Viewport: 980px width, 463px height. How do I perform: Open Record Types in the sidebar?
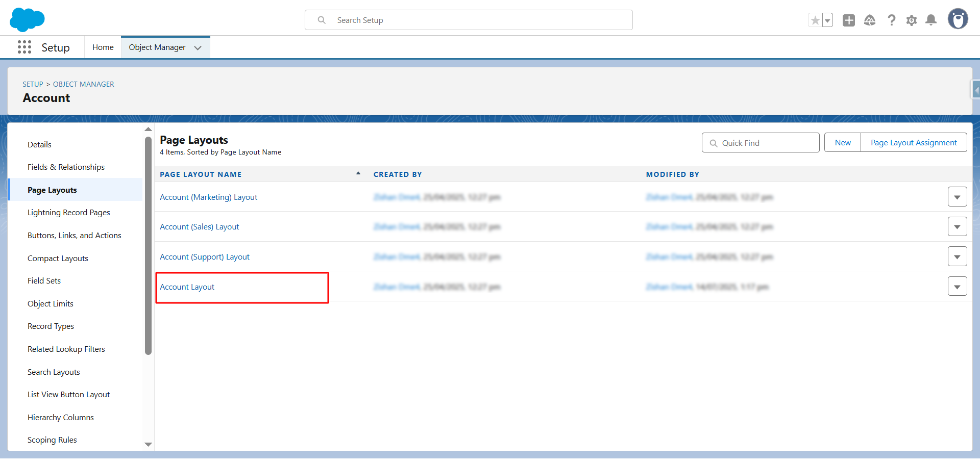(51, 326)
